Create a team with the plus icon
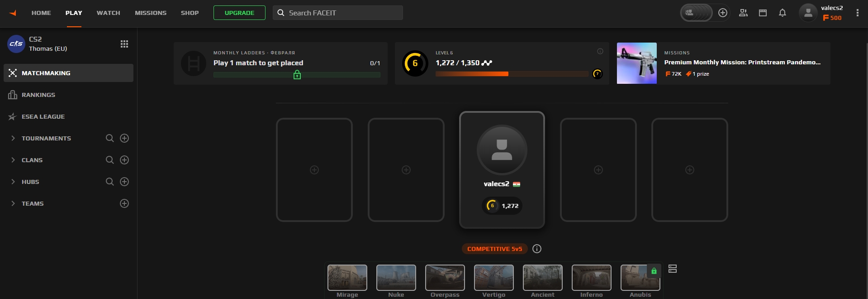Image resolution: width=868 pixels, height=299 pixels. [124, 203]
